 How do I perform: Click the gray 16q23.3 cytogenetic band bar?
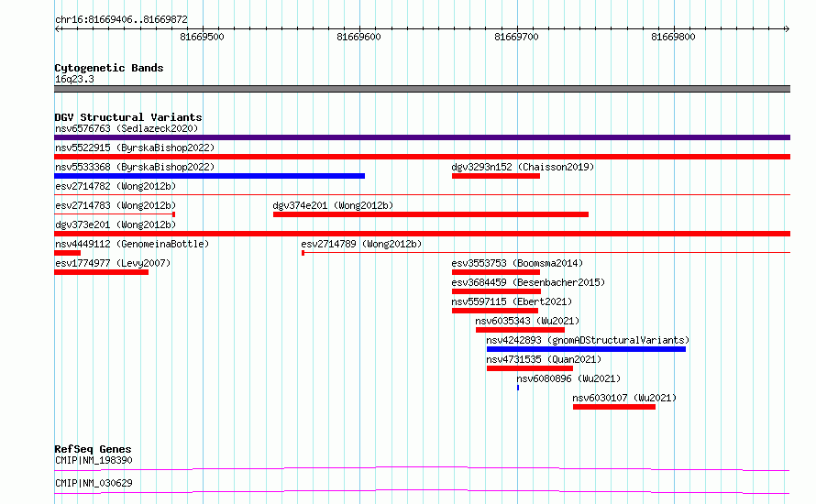tap(422, 89)
